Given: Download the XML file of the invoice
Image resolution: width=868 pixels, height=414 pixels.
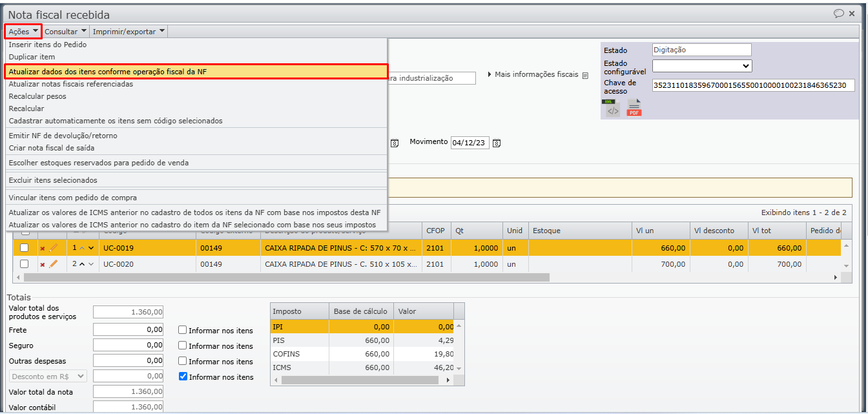Looking at the screenshot, I should coord(611,108).
